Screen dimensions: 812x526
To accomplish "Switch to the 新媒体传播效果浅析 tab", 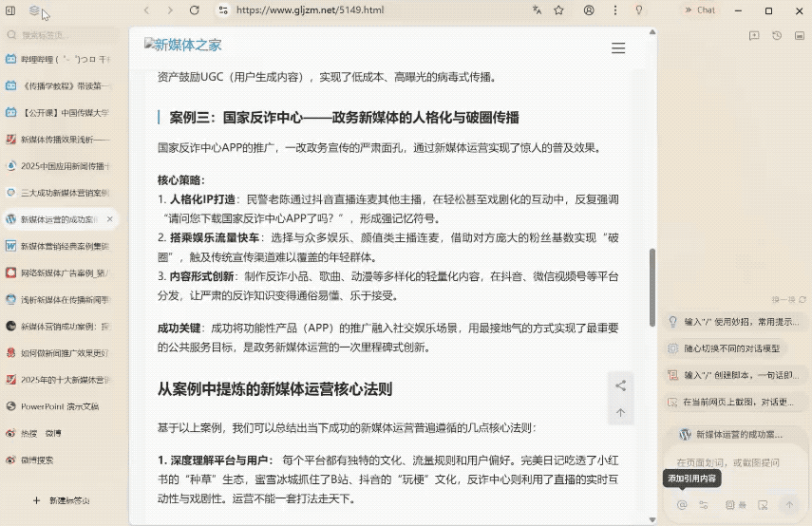I will tap(60, 140).
